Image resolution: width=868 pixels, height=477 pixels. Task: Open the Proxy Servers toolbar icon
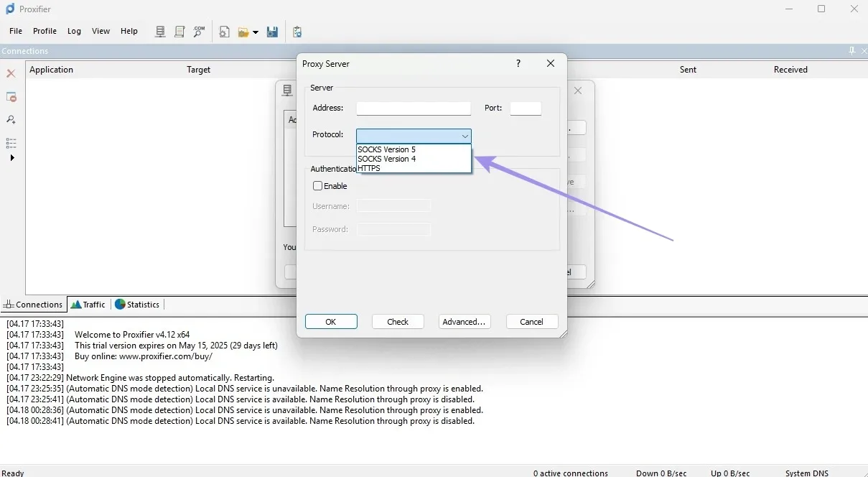click(161, 32)
